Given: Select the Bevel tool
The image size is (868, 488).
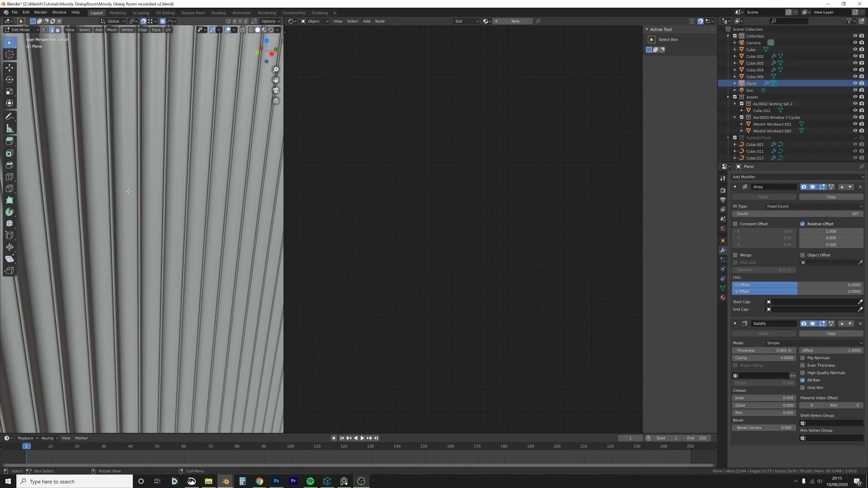Looking at the screenshot, I should point(9,165).
